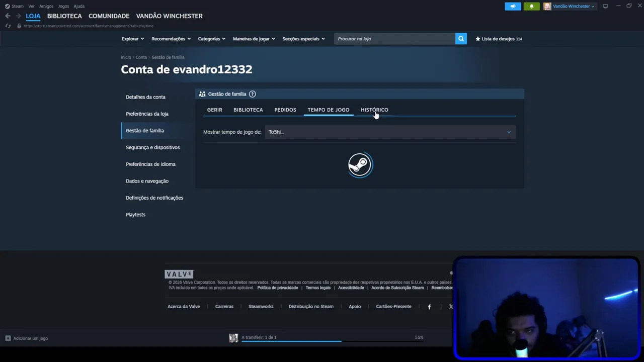Click the magnifier search button
The width and height of the screenshot is (644, 362).
coord(461,39)
